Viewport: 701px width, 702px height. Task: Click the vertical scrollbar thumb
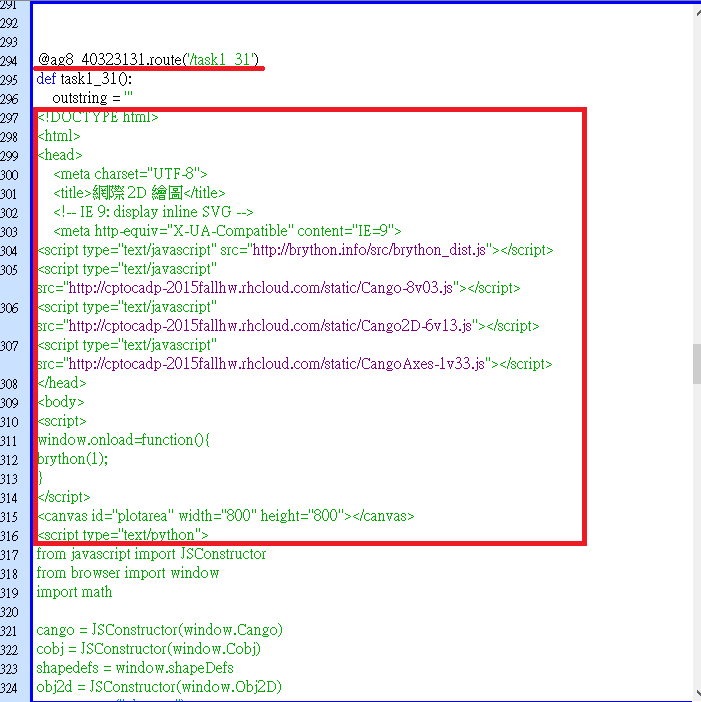(697, 364)
